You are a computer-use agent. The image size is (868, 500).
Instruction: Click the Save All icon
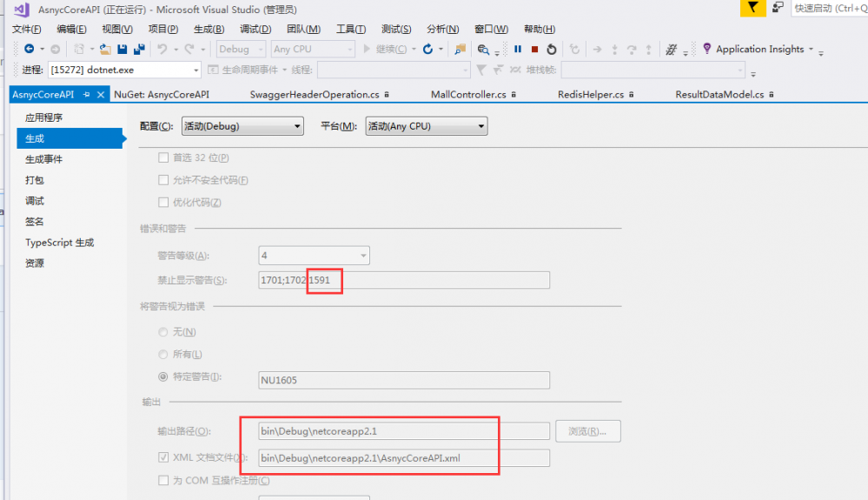click(x=139, y=50)
